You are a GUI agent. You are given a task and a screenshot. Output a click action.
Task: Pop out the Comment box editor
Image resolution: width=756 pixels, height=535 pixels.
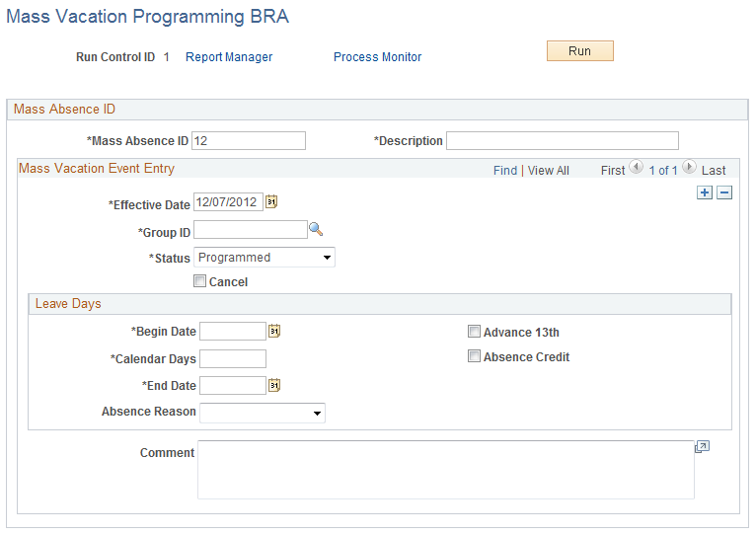tap(702, 447)
